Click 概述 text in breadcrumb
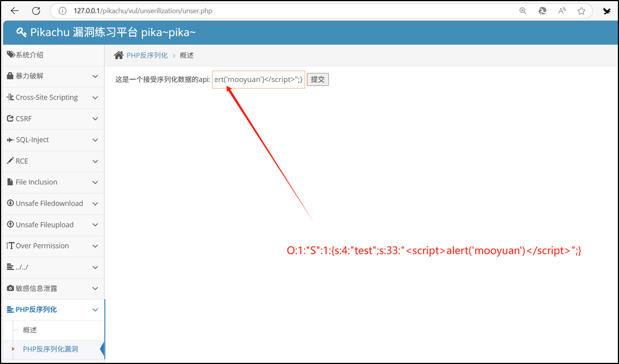 pyautogui.click(x=187, y=55)
